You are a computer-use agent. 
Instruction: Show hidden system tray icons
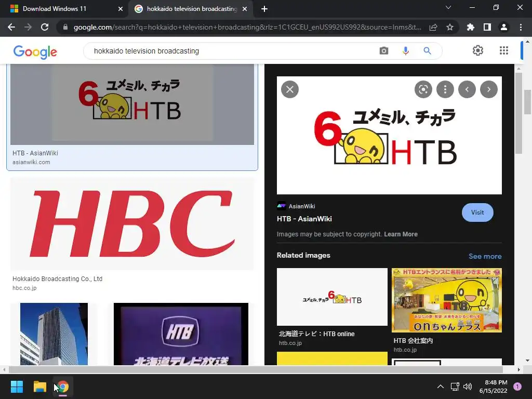tap(440, 387)
